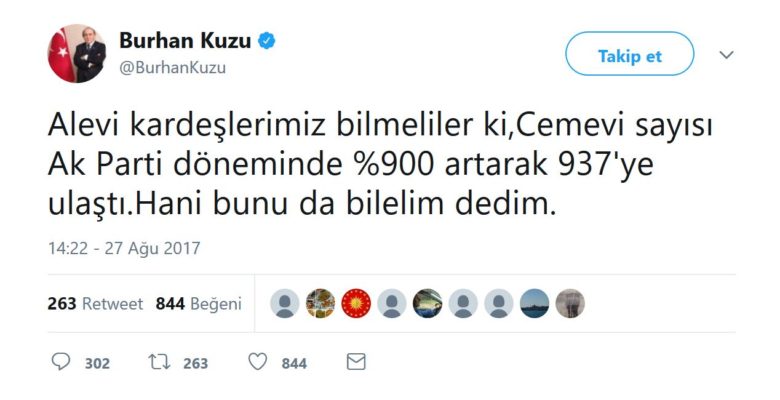Click the reply speech bubble icon
780x400 pixels.
click(61, 362)
